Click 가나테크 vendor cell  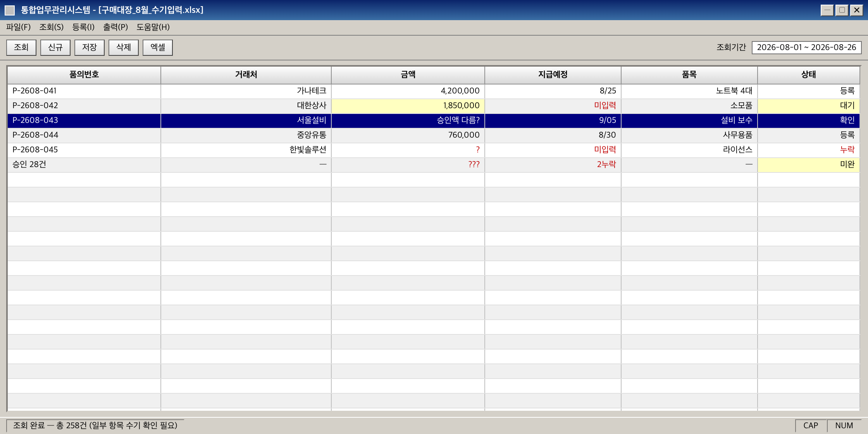(246, 91)
